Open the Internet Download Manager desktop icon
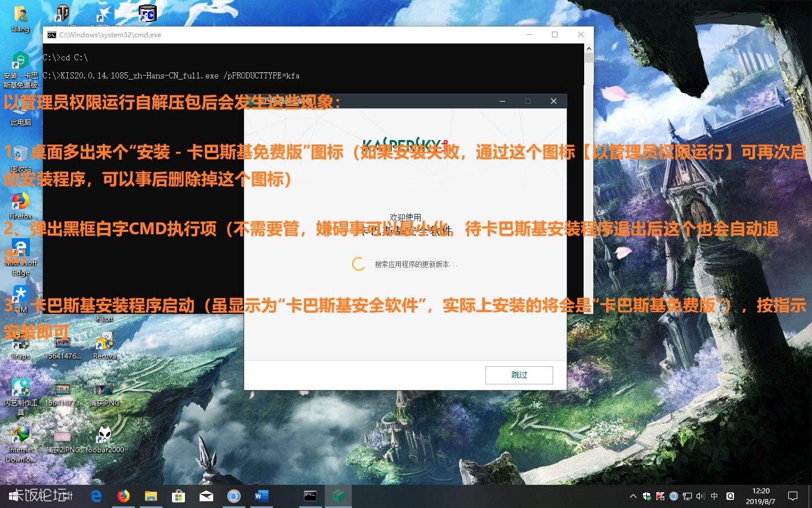 click(x=20, y=444)
